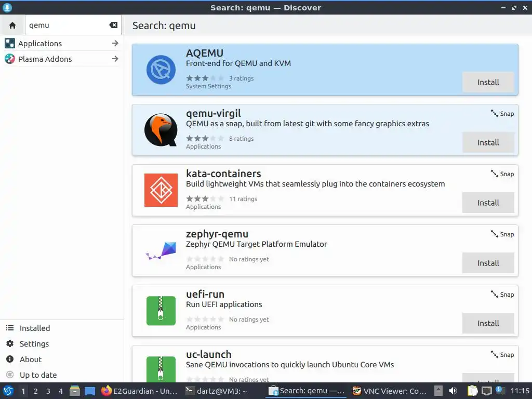Click the clipboard icon in tray
Image resolution: width=532 pixels, height=399 pixels.
(x=472, y=391)
